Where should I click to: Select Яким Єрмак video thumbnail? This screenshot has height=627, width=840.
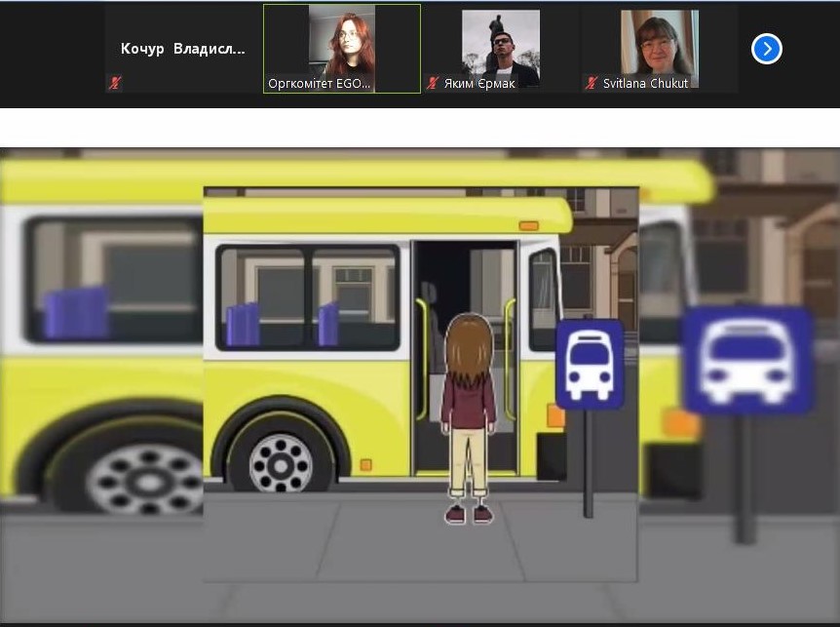pyautogui.click(x=501, y=49)
